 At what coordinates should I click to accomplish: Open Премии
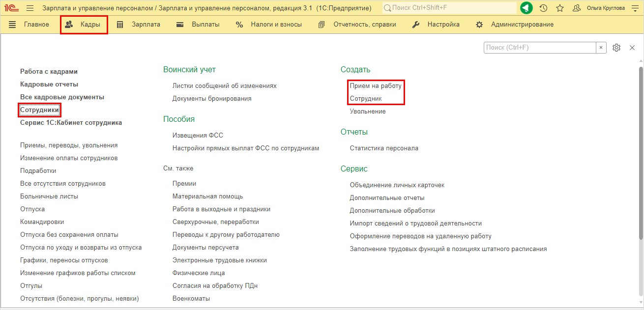[x=184, y=184]
